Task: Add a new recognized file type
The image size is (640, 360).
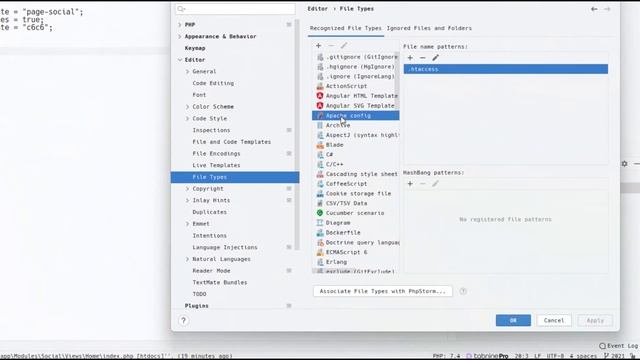Action: pyautogui.click(x=318, y=46)
